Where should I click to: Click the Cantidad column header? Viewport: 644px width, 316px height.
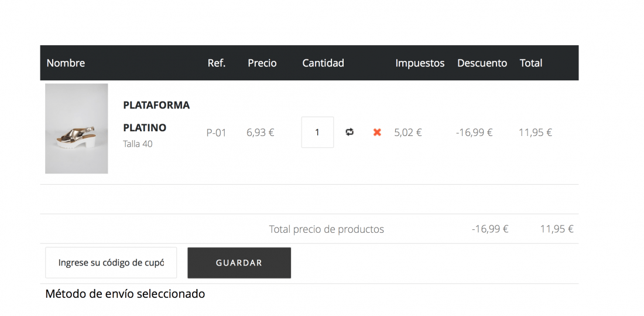(x=323, y=63)
